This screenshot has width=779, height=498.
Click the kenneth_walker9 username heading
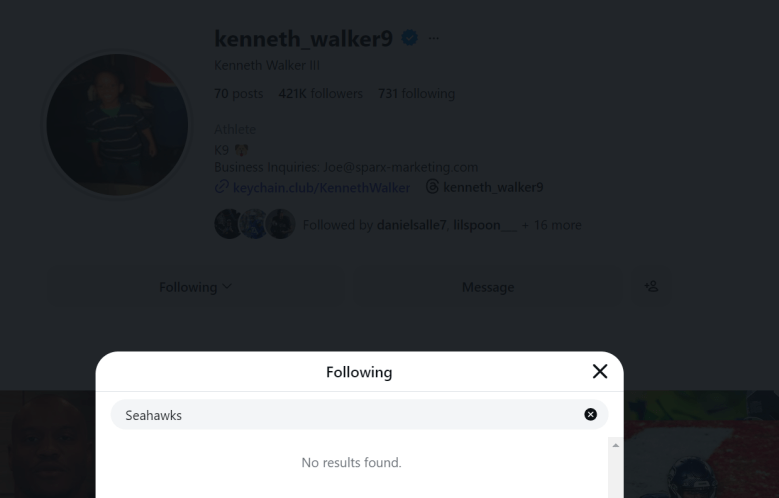tap(304, 39)
